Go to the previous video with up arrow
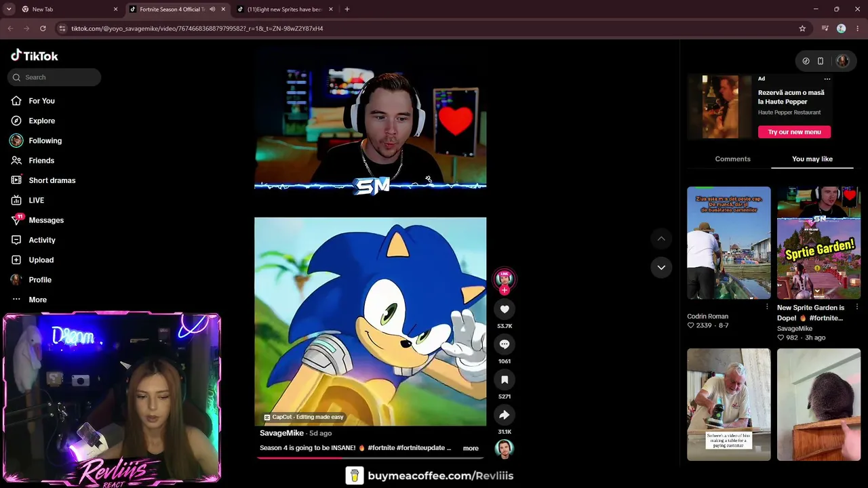 pyautogui.click(x=661, y=239)
